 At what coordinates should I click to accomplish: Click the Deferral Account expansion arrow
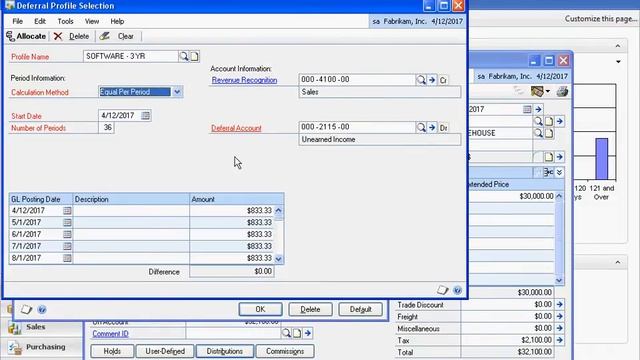432,128
